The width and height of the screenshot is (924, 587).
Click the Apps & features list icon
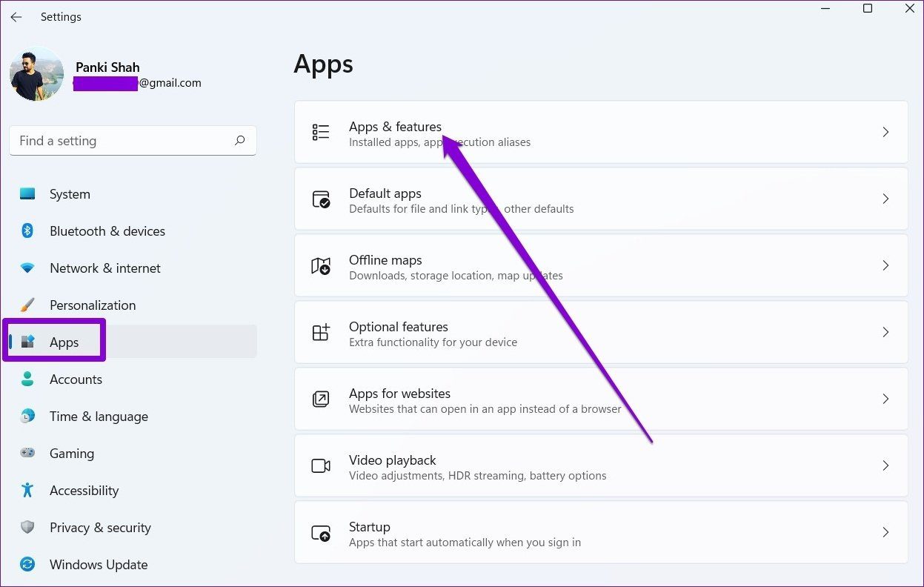click(x=321, y=132)
